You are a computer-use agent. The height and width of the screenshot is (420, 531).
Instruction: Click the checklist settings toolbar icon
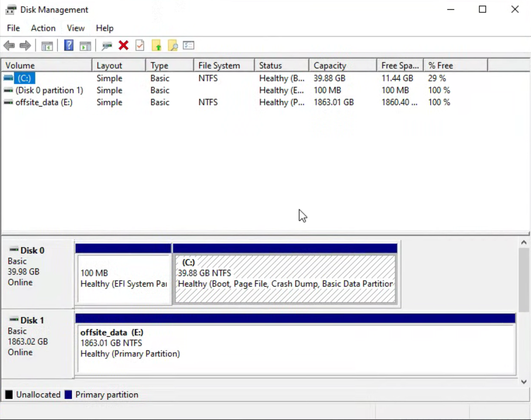click(188, 46)
